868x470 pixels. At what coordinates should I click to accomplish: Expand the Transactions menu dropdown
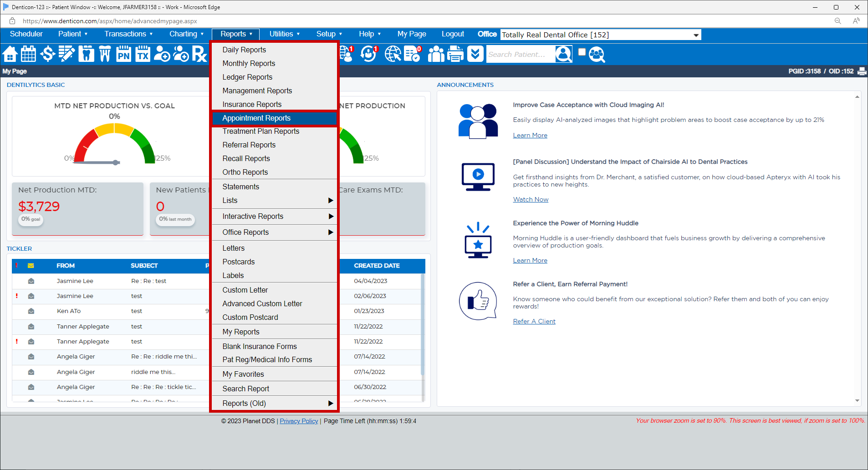click(128, 34)
